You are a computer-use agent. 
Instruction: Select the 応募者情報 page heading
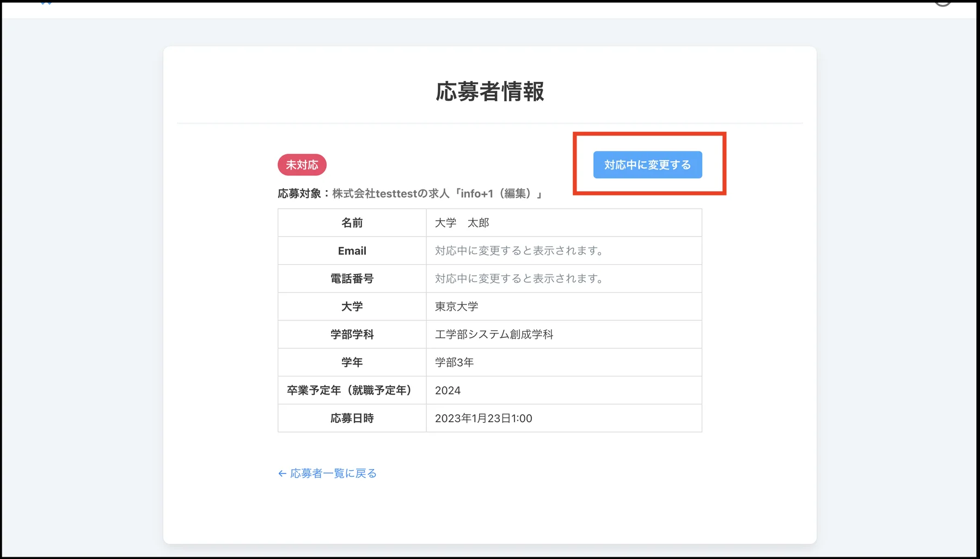coord(490,92)
